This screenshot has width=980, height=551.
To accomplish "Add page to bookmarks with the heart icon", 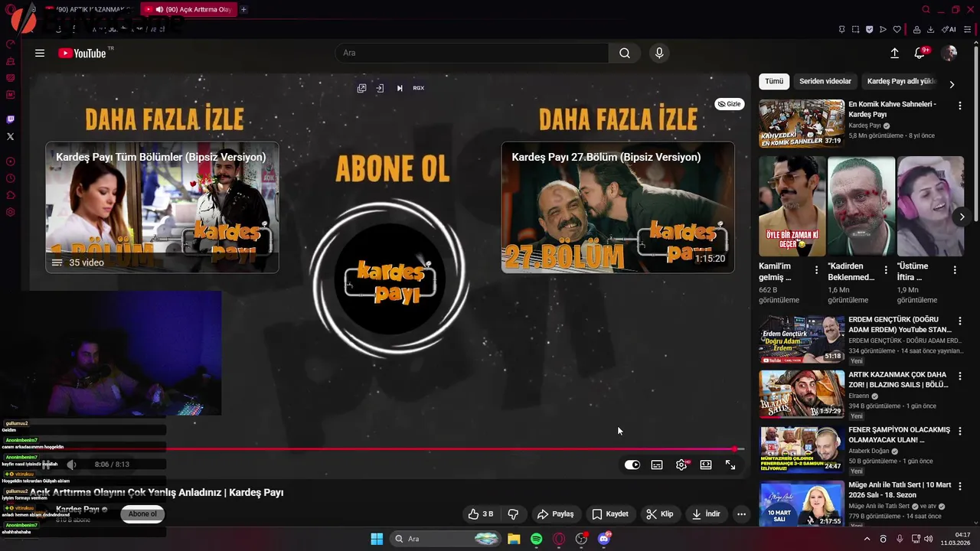I will 897,30.
